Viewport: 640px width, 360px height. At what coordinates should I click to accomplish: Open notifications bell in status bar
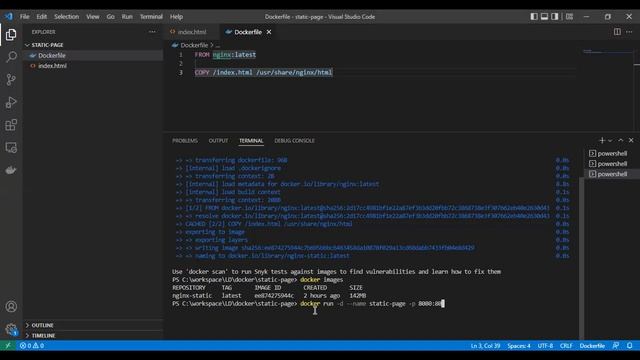coord(629,346)
